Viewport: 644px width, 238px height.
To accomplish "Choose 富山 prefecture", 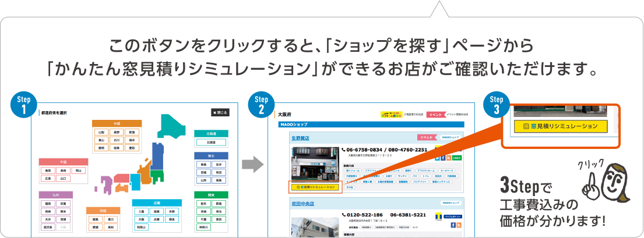I will [101, 140].
